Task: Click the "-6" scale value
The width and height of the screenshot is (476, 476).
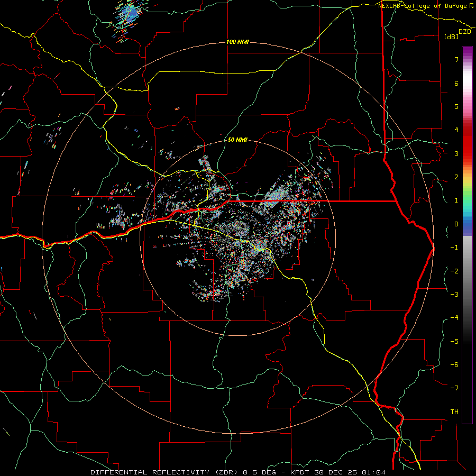Action: tap(454, 365)
